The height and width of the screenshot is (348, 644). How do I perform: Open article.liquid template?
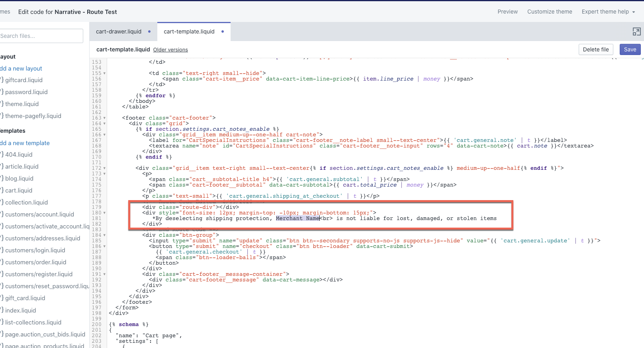22,167
